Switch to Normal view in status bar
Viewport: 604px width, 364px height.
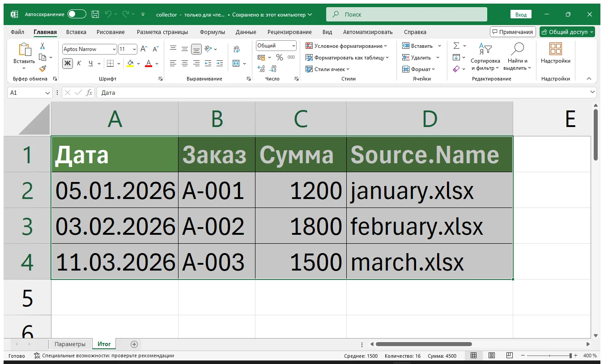[x=473, y=356]
